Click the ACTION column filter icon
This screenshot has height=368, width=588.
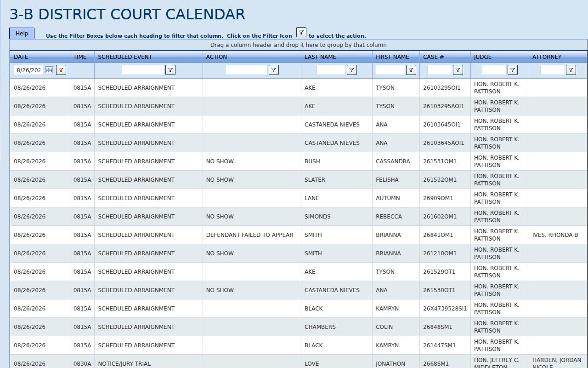pyautogui.click(x=273, y=70)
